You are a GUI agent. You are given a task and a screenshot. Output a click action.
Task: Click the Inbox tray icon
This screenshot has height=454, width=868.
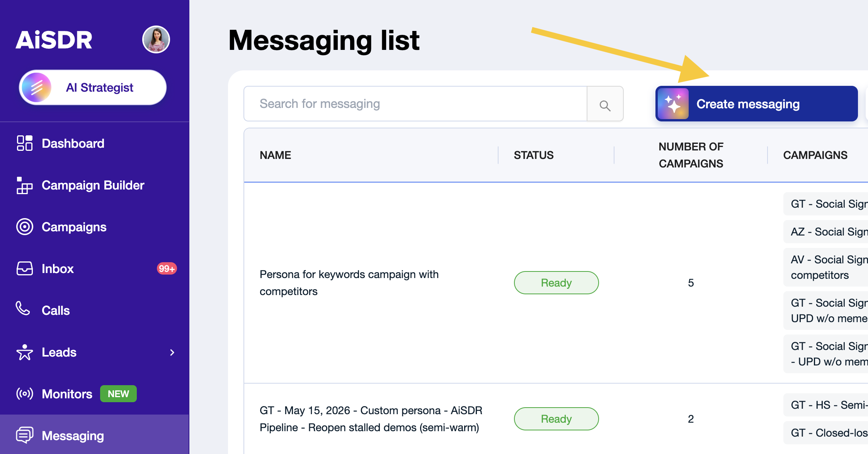click(25, 268)
